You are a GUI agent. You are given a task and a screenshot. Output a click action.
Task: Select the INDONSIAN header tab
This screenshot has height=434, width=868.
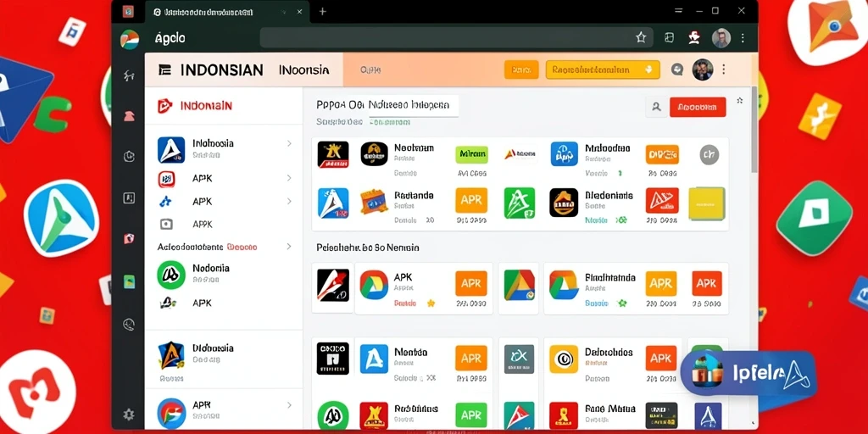[221, 70]
